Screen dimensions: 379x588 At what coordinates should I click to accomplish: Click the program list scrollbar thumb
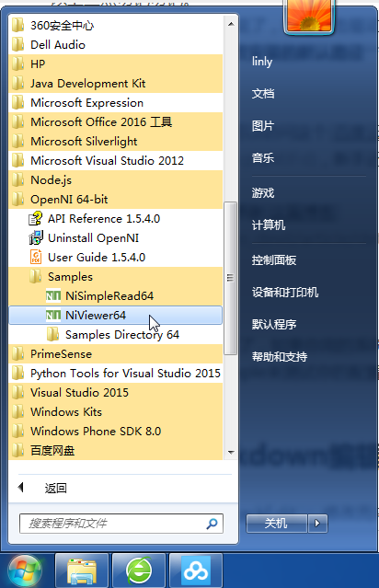230,278
